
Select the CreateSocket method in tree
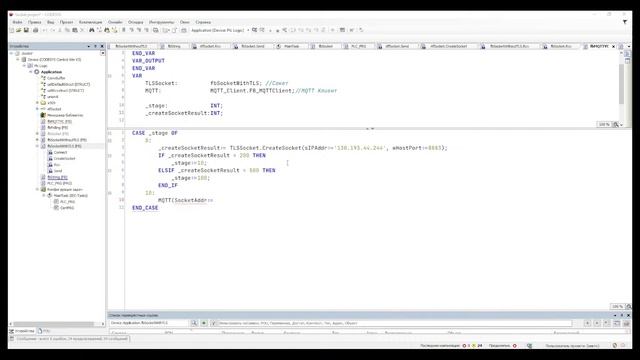tap(64, 158)
